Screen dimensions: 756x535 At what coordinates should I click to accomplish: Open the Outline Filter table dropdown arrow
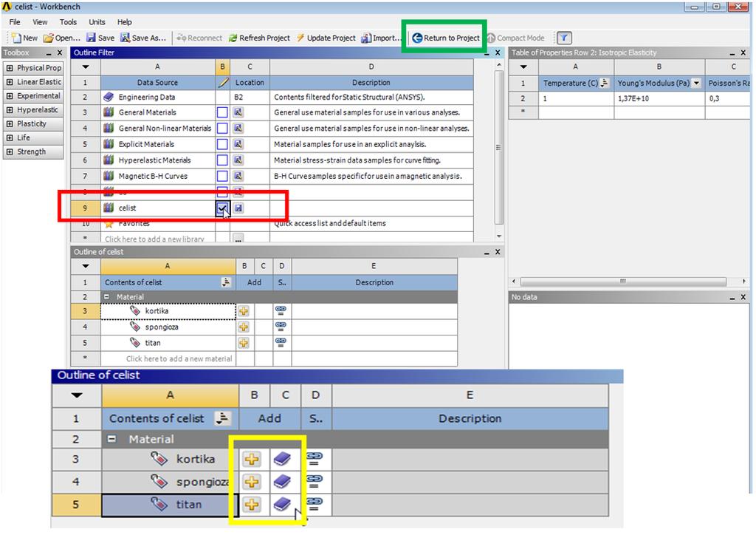(x=86, y=67)
